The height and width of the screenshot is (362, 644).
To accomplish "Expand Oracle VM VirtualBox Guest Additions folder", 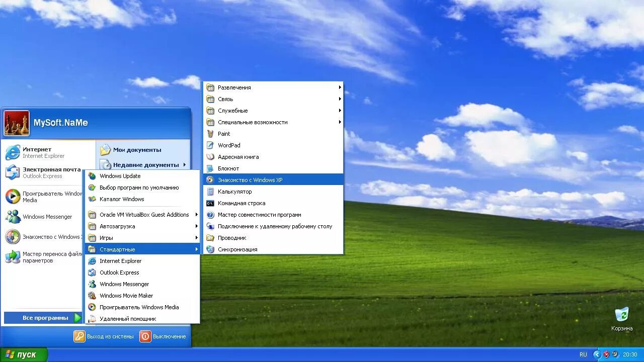I will 142,215.
